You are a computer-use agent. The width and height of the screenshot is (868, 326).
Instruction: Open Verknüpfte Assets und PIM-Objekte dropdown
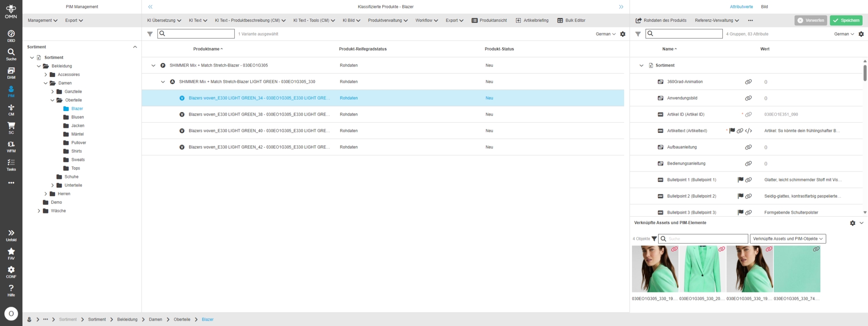[x=788, y=239]
